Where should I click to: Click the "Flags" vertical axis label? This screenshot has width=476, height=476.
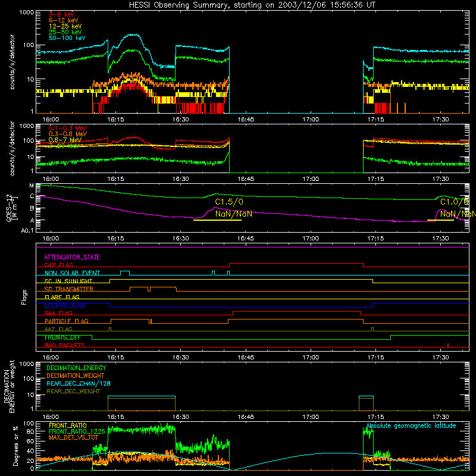pos(24,297)
